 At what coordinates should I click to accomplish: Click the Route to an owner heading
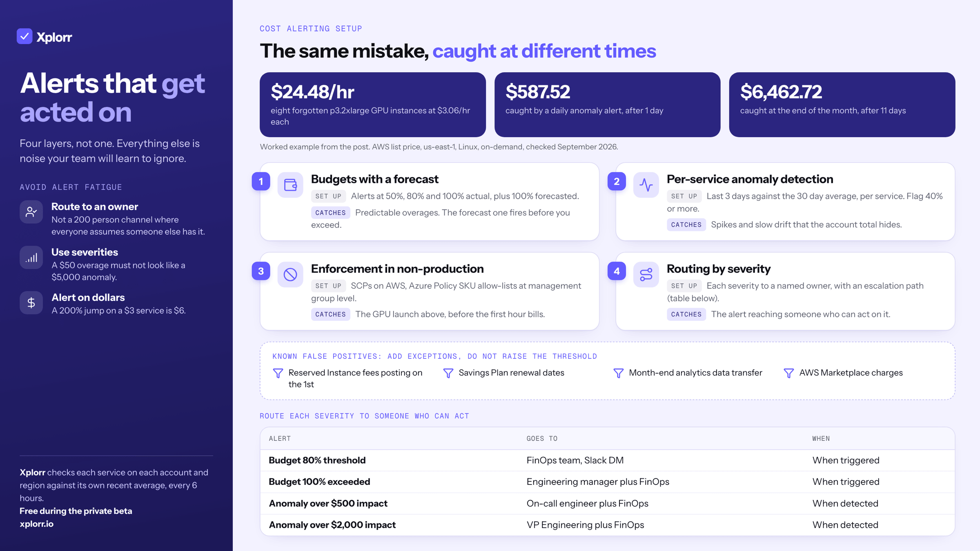(x=95, y=207)
